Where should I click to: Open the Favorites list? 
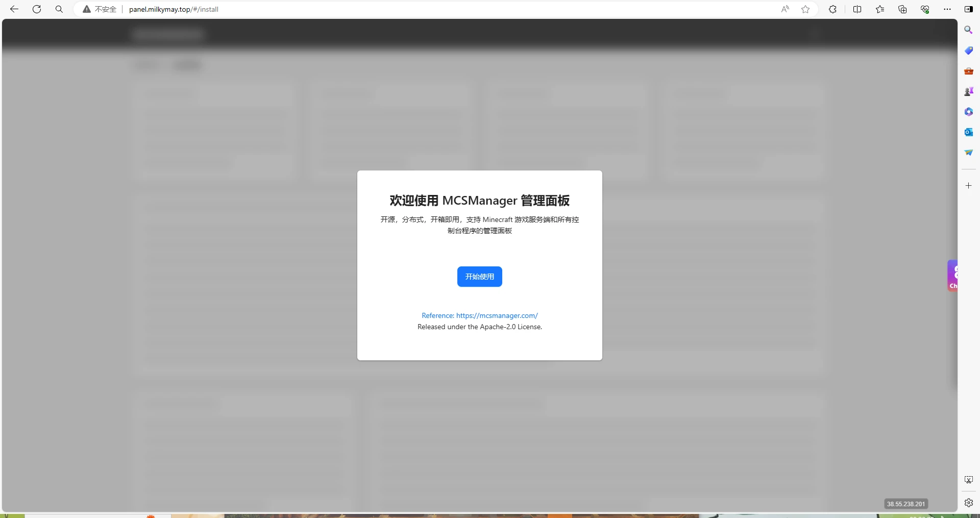(x=880, y=9)
